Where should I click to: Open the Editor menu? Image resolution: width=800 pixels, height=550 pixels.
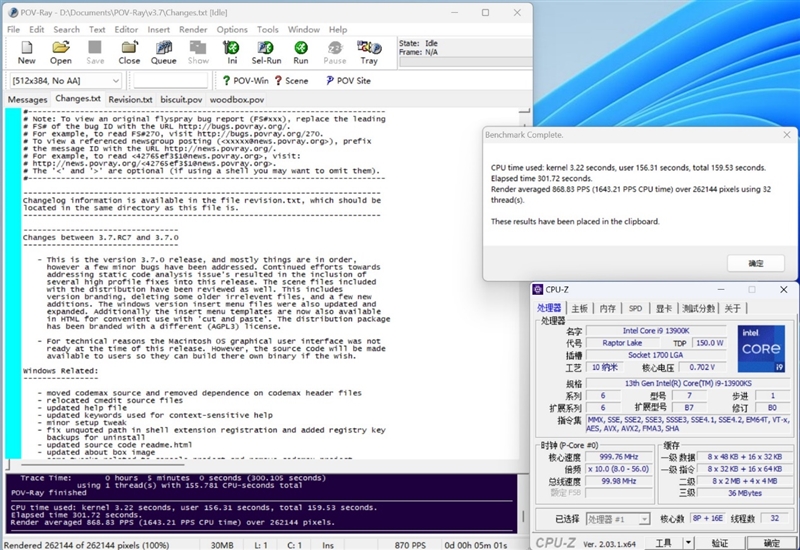pyautogui.click(x=126, y=30)
